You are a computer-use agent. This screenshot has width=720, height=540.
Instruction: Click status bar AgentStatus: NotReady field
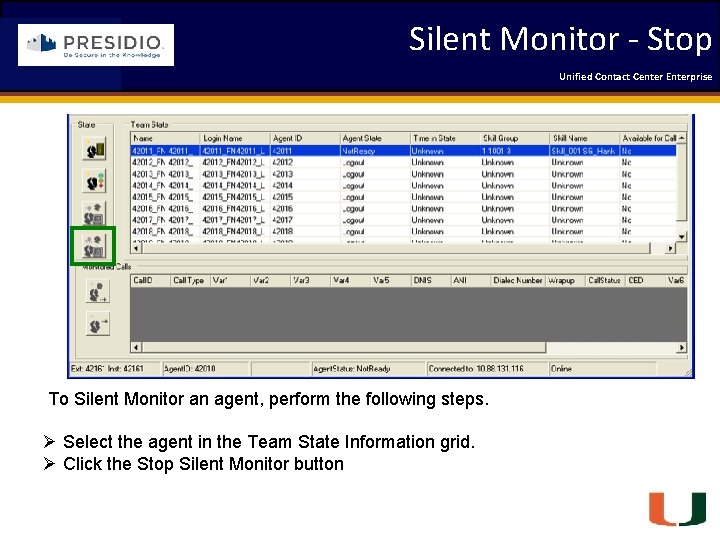coord(367,369)
